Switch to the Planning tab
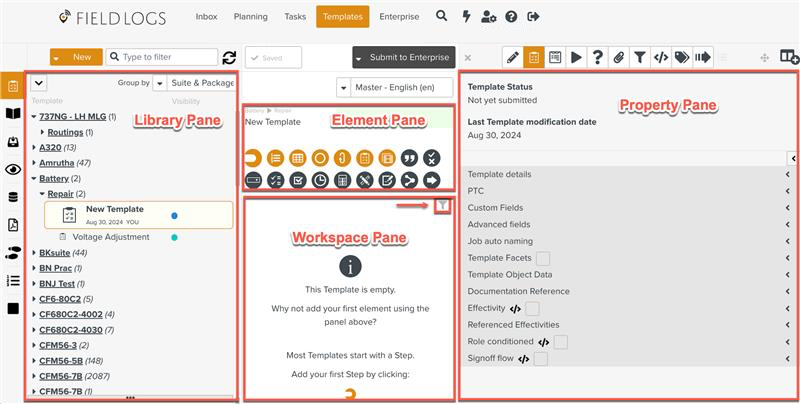 [x=250, y=17]
